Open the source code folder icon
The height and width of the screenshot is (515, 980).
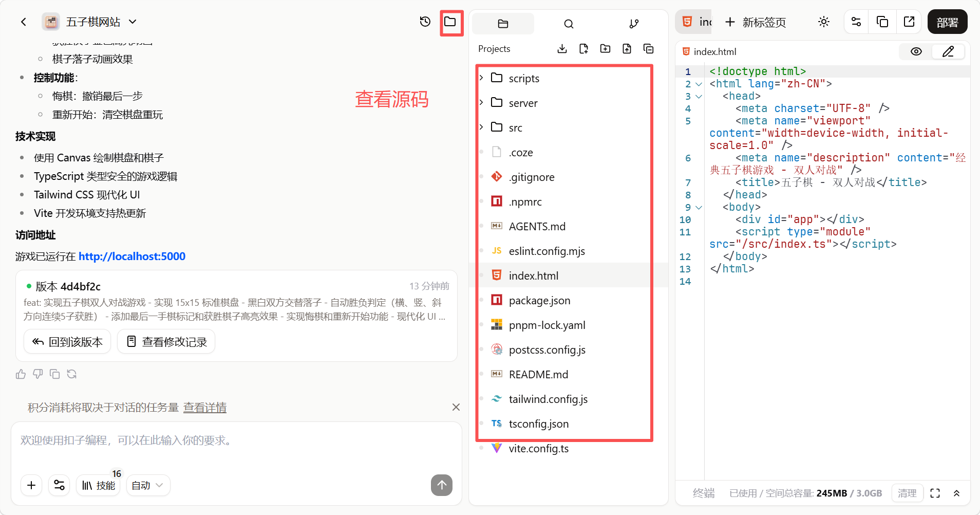[450, 22]
